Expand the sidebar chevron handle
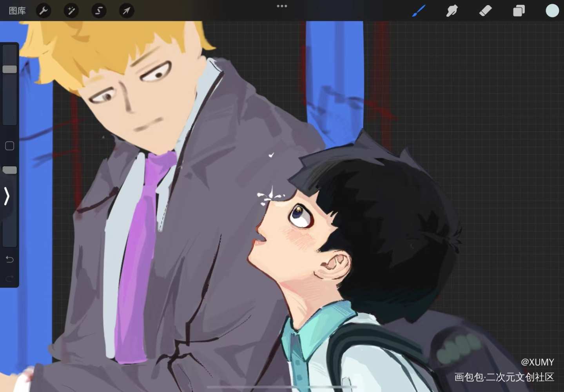 coord(6,196)
